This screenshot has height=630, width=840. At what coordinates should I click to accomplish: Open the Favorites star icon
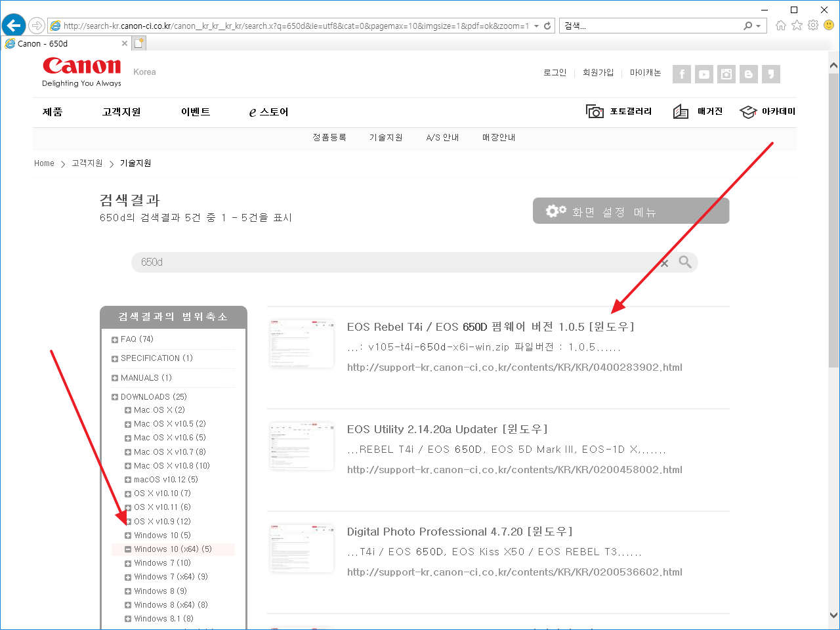point(797,25)
